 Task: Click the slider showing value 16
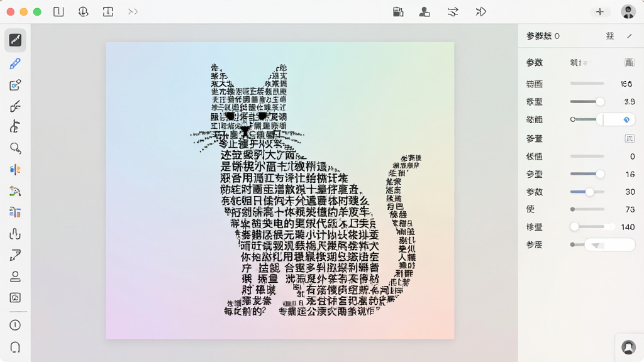pyautogui.click(x=587, y=174)
